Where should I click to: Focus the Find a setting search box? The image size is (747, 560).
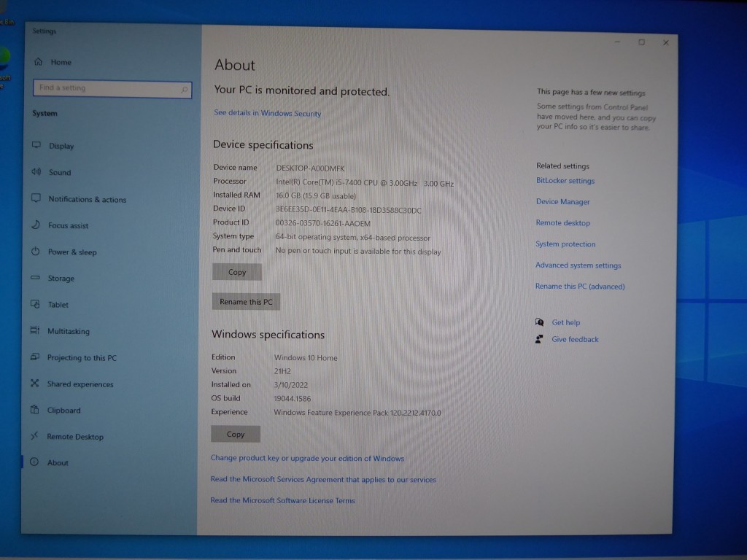112,88
